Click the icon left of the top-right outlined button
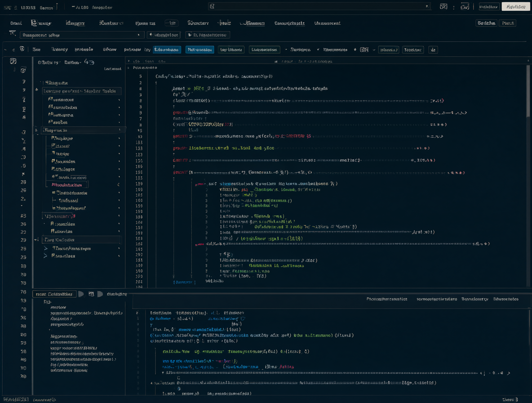 tap(465, 6)
